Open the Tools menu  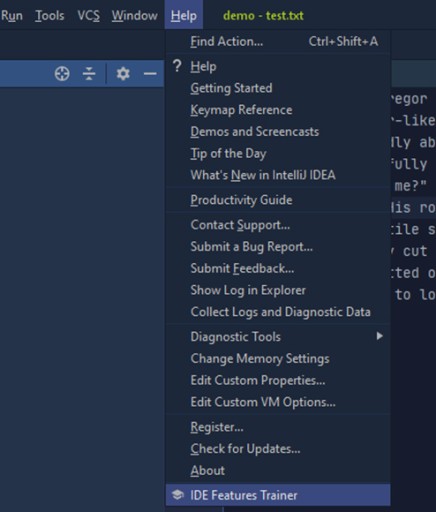[x=50, y=15]
